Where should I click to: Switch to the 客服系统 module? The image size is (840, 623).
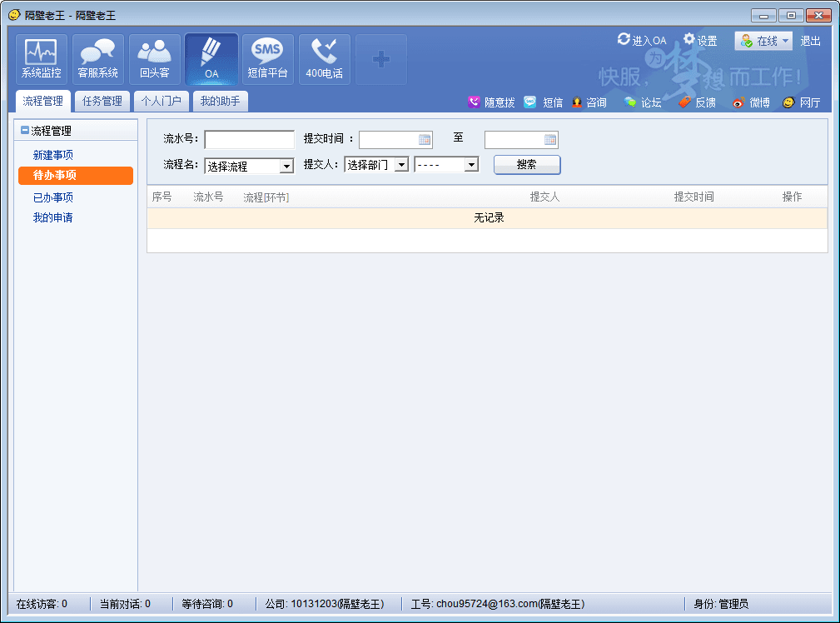point(97,58)
